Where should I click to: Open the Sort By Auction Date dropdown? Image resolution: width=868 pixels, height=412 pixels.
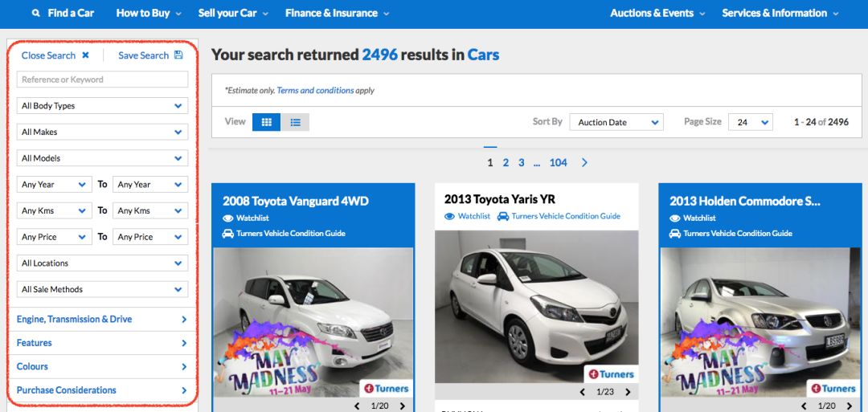[x=616, y=122]
